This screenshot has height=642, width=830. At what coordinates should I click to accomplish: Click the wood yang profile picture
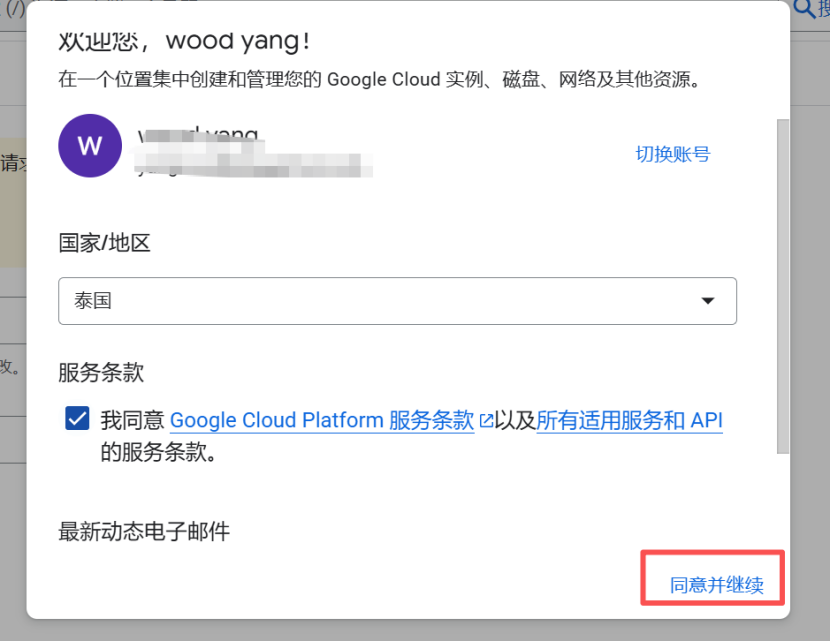(x=90, y=146)
